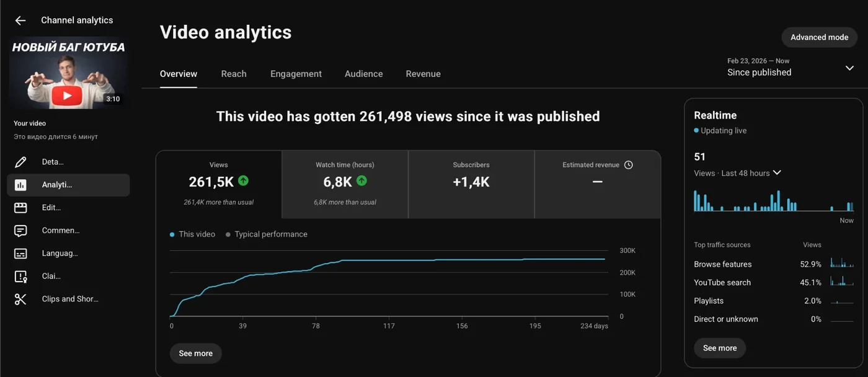Click the video thumbnail preview

pos(68,73)
